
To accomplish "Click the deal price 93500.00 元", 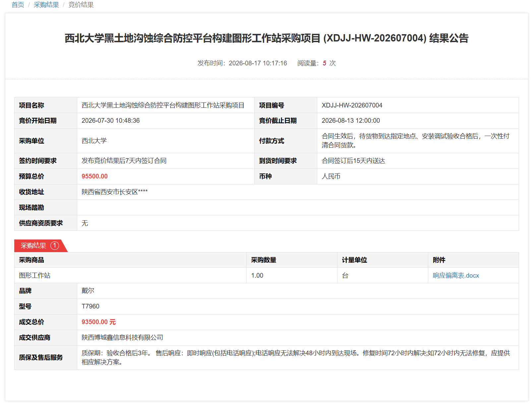I will coord(99,322).
